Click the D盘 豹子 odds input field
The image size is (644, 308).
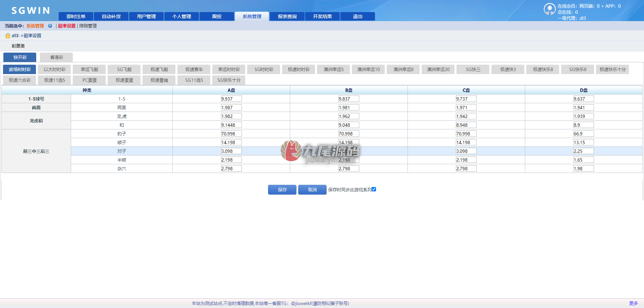(x=584, y=134)
